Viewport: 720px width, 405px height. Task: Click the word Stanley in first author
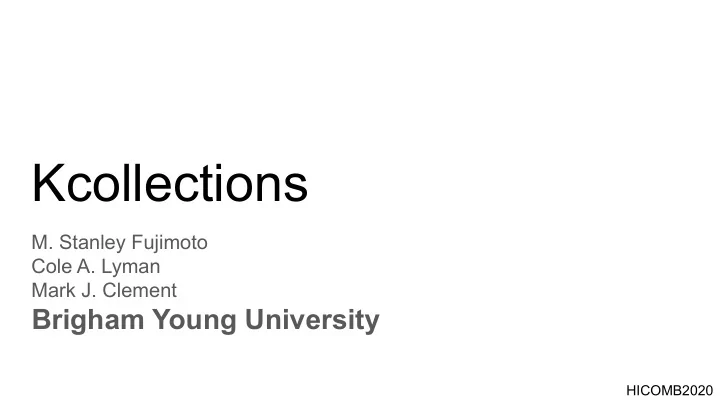(x=92, y=243)
